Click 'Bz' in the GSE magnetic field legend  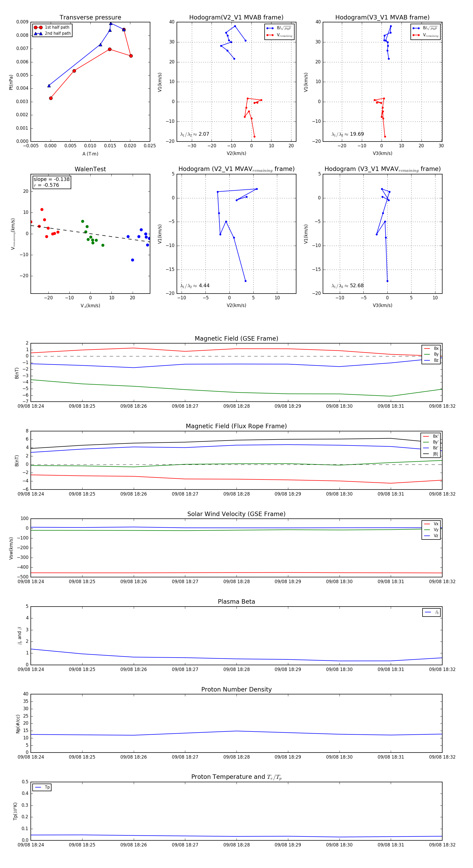pos(431,360)
